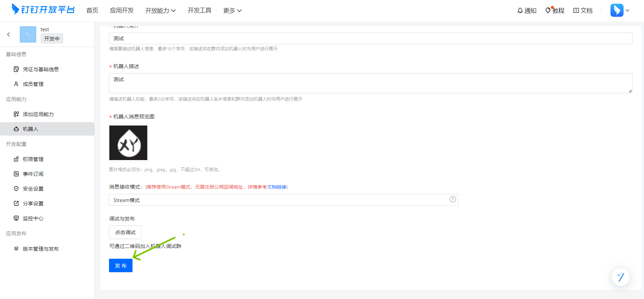Click the blue 发布 button
The height and width of the screenshot is (299, 644).
tap(121, 265)
